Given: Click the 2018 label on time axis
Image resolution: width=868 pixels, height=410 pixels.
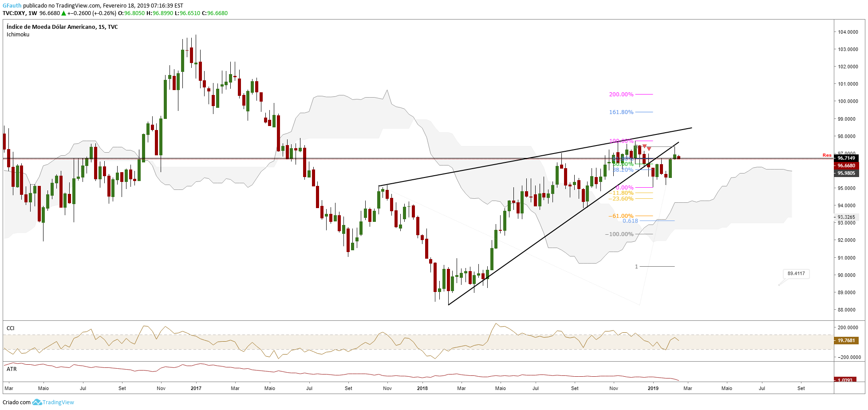Looking at the screenshot, I should point(422,388).
